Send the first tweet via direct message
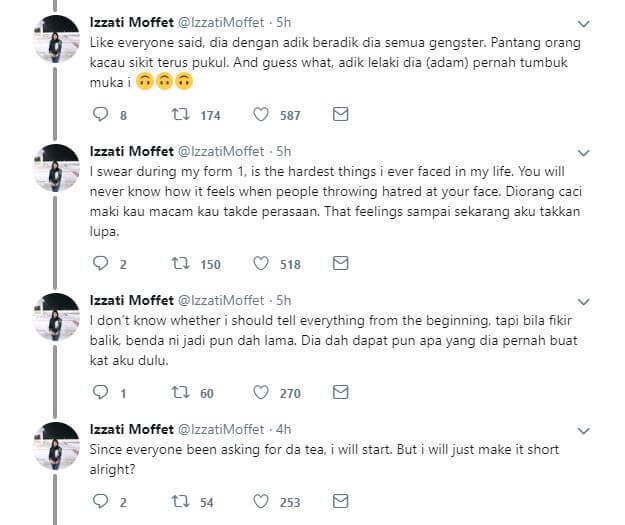The height and width of the screenshot is (525, 625). coord(340,115)
